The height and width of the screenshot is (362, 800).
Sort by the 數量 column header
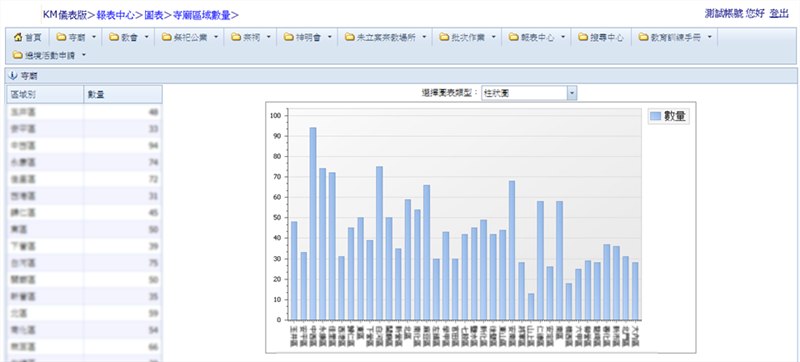pos(123,95)
